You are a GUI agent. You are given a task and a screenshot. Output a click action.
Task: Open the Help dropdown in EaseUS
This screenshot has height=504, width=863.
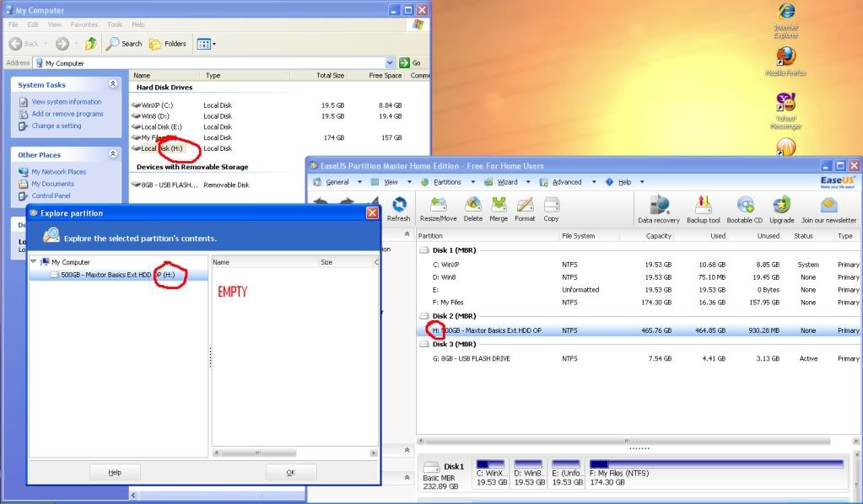[642, 182]
